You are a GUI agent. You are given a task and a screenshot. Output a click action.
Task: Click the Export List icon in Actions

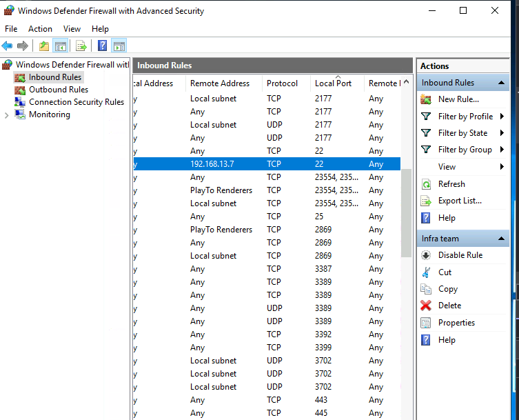coord(426,201)
